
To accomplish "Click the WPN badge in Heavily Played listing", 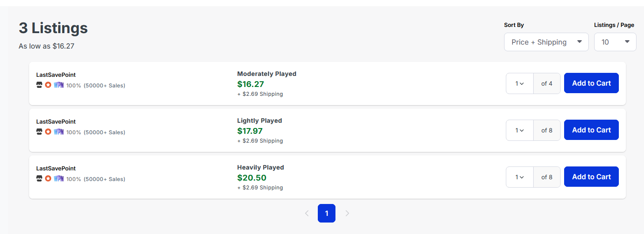I will pyautogui.click(x=59, y=178).
